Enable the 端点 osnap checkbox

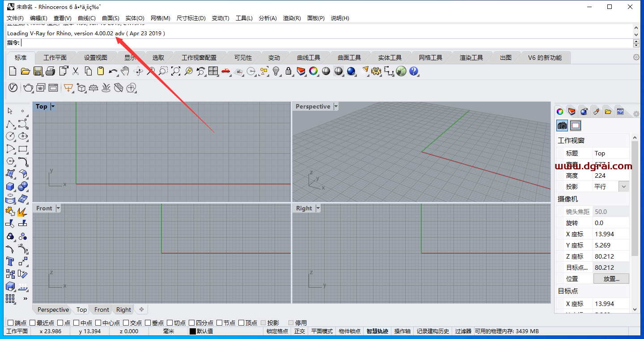click(x=11, y=323)
